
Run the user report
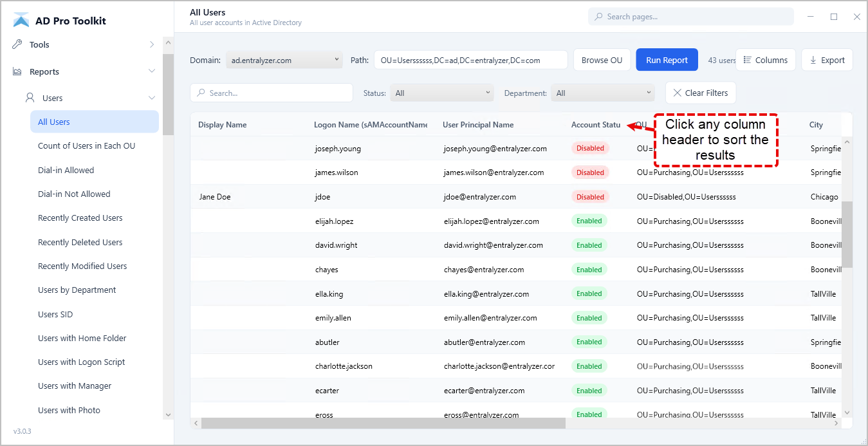point(667,59)
